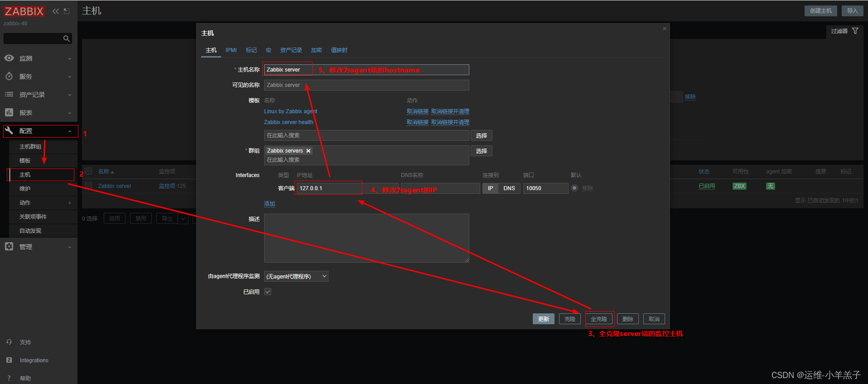Toggle the 已启用 checkbox
Image resolution: width=868 pixels, height=384 pixels.
pos(268,292)
